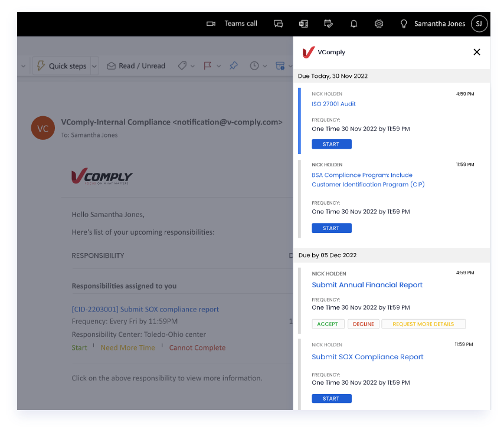Click the categorize tag icon
504x433 pixels.
tap(182, 66)
